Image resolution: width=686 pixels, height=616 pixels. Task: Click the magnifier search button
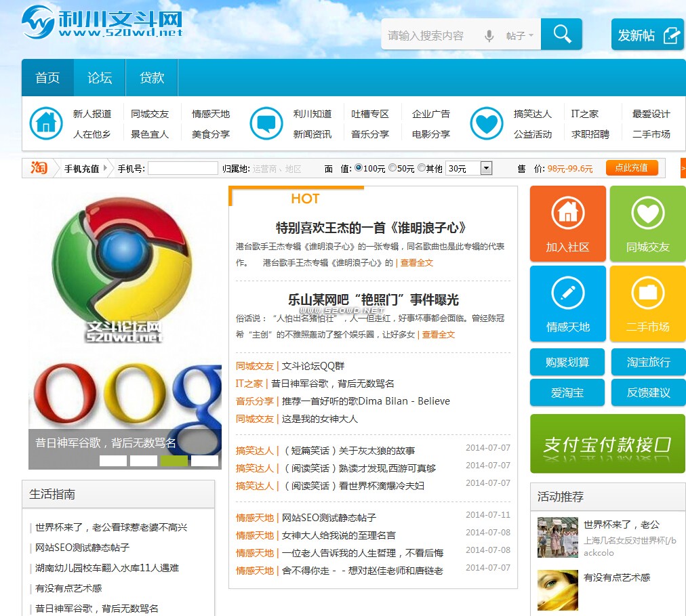click(562, 34)
